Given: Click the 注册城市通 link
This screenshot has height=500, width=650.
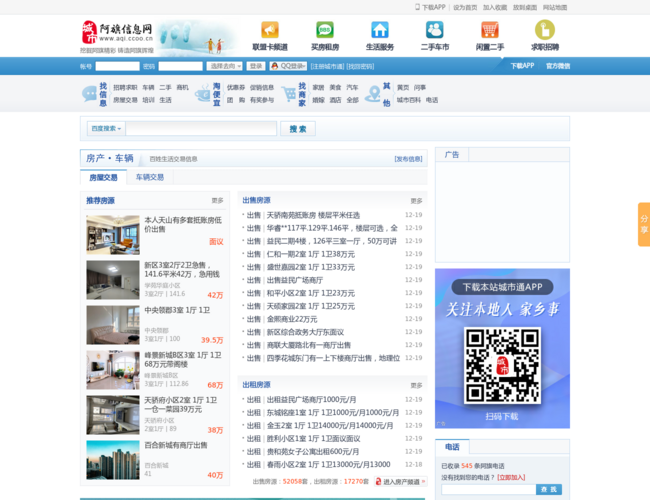Looking at the screenshot, I should 327,66.
